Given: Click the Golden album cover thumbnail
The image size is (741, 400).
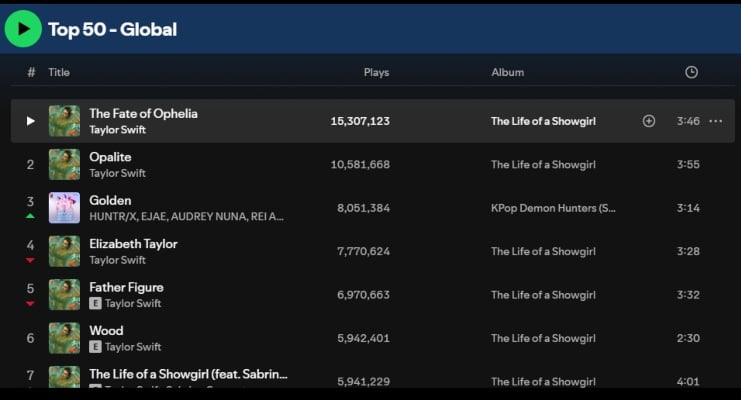Looking at the screenshot, I should point(65,208).
